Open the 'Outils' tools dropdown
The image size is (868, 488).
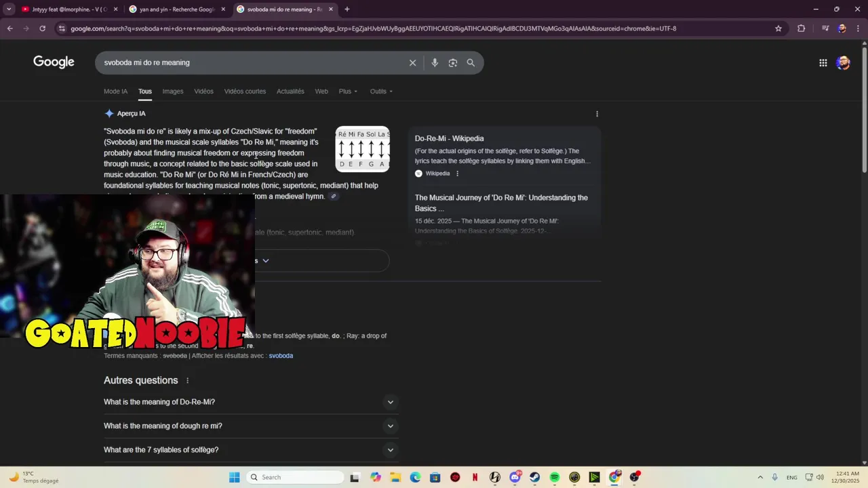(x=381, y=91)
